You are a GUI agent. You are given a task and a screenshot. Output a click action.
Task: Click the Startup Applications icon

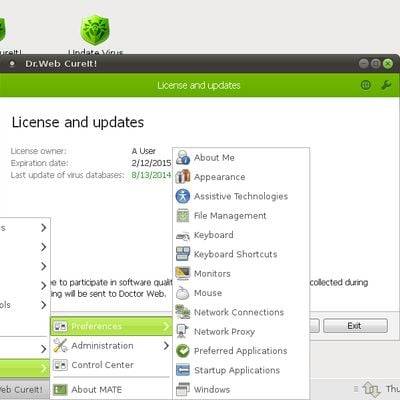(x=183, y=370)
